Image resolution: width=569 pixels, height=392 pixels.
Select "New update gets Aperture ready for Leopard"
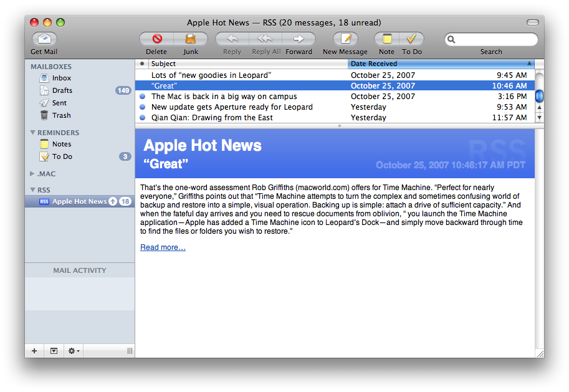(x=335, y=107)
